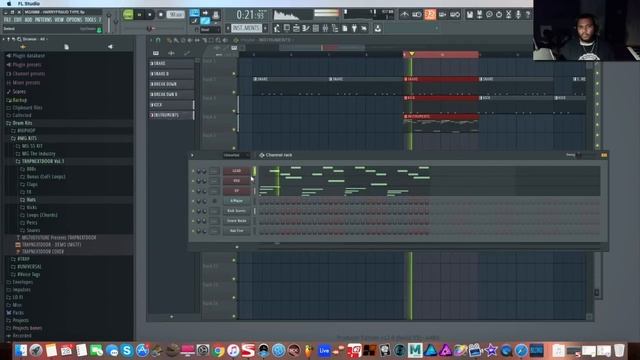Select the Kick Scorer channel button
This screenshot has width=640, height=360.
click(x=237, y=211)
